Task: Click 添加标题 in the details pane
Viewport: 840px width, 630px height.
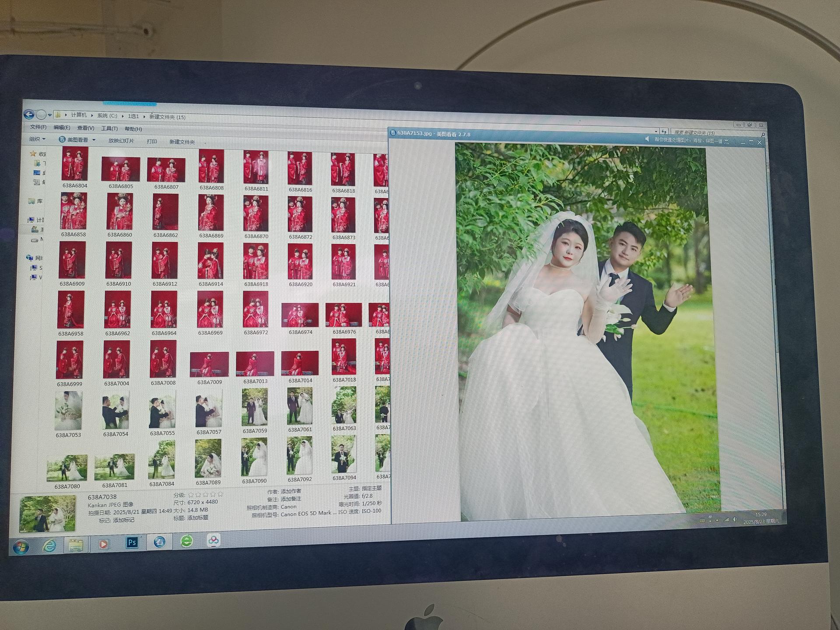Action: tap(197, 518)
